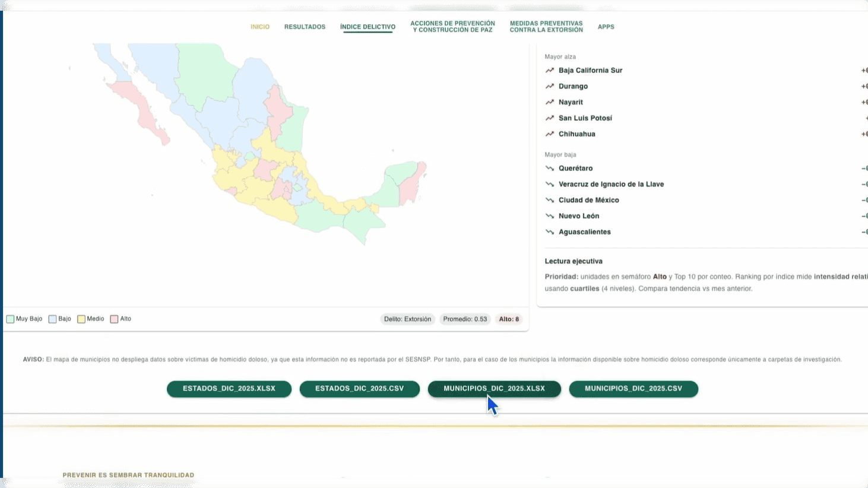Click the rising trend icon next to Durango
The height and width of the screenshot is (488, 868).
click(x=549, y=87)
